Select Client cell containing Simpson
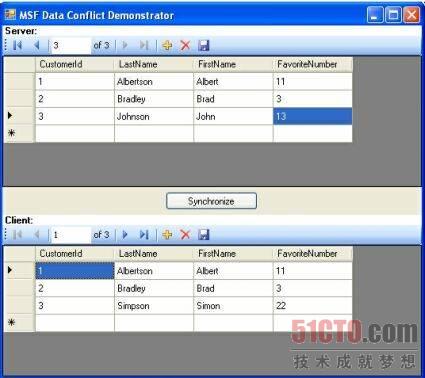This screenshot has width=425, height=378. (154, 306)
